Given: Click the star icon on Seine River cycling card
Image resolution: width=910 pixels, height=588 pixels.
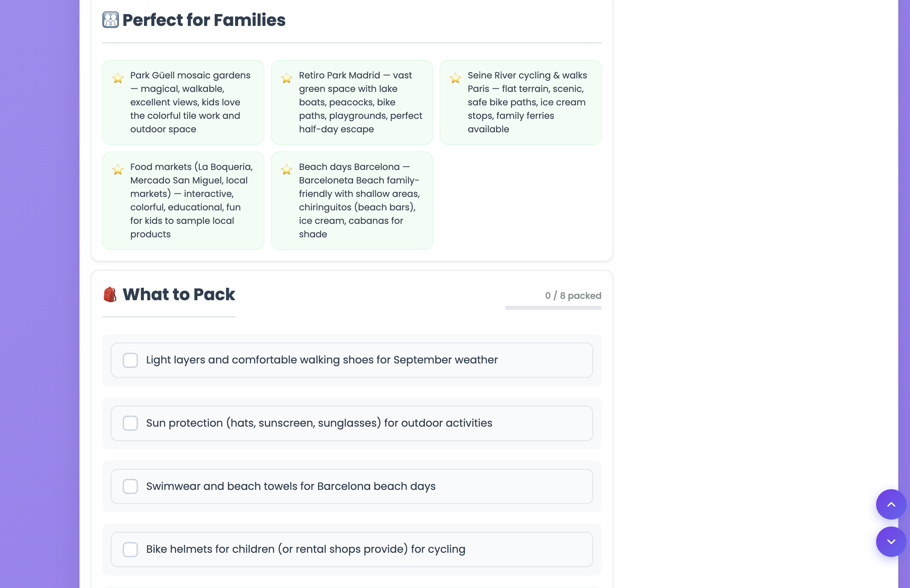Looking at the screenshot, I should pos(455,78).
